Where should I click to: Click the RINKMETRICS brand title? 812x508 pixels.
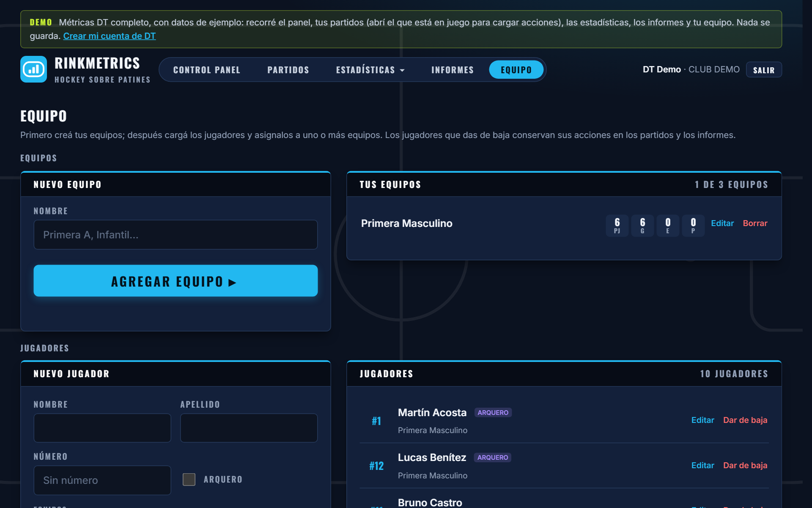(97, 63)
